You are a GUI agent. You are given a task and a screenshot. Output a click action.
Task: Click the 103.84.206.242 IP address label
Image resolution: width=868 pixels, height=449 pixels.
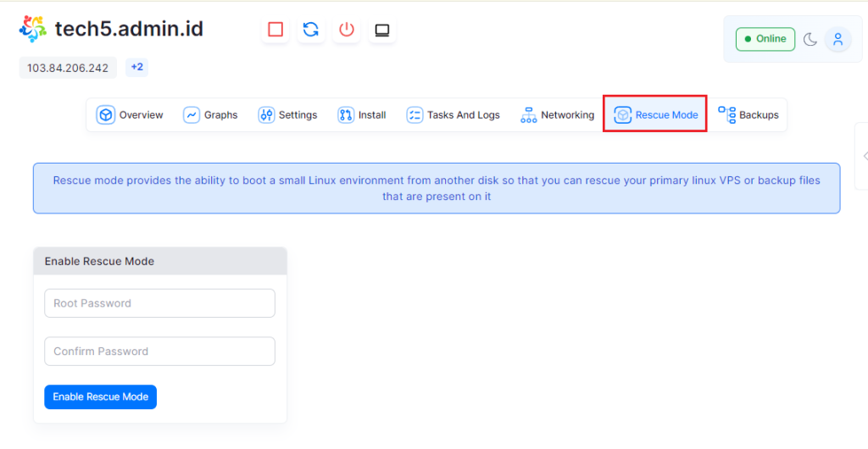click(x=68, y=68)
